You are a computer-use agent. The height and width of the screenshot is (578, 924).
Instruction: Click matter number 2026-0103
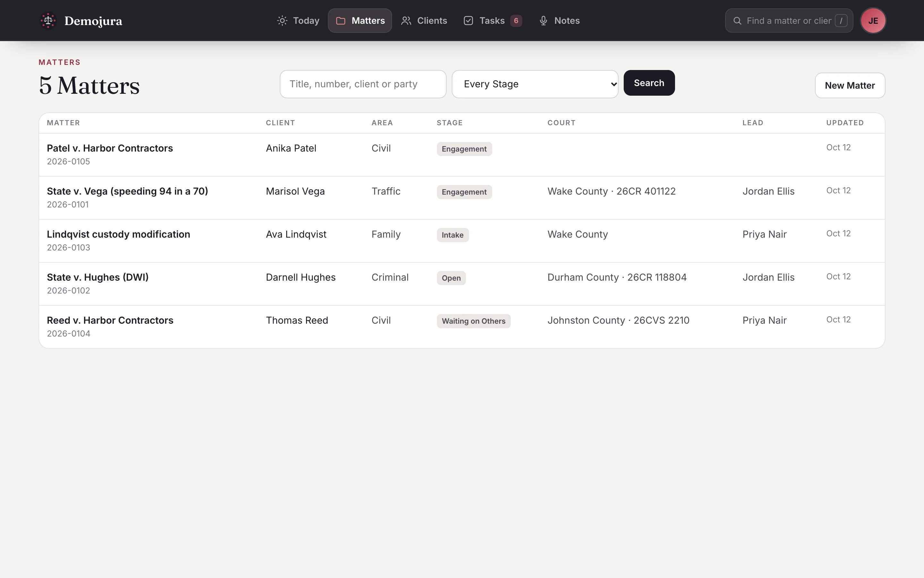68,248
